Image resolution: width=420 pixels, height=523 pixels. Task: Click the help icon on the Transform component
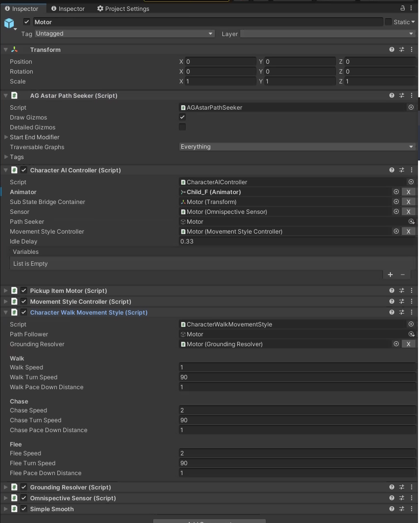tap(391, 49)
